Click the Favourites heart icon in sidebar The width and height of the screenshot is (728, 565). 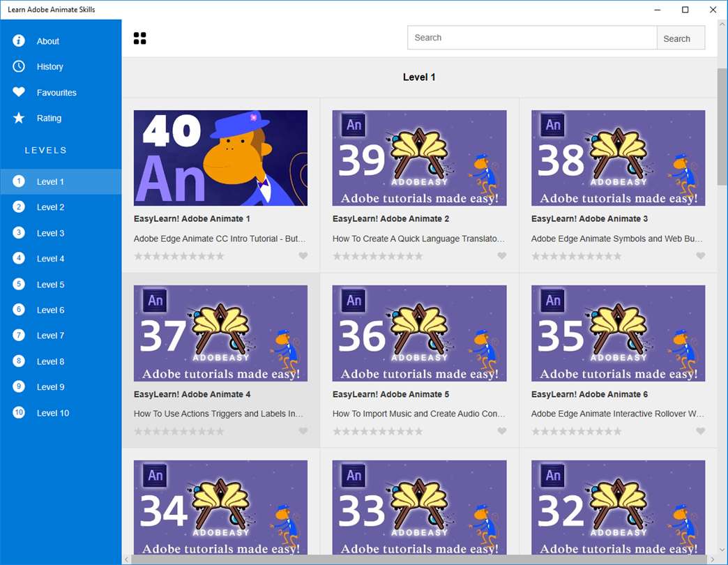[19, 92]
